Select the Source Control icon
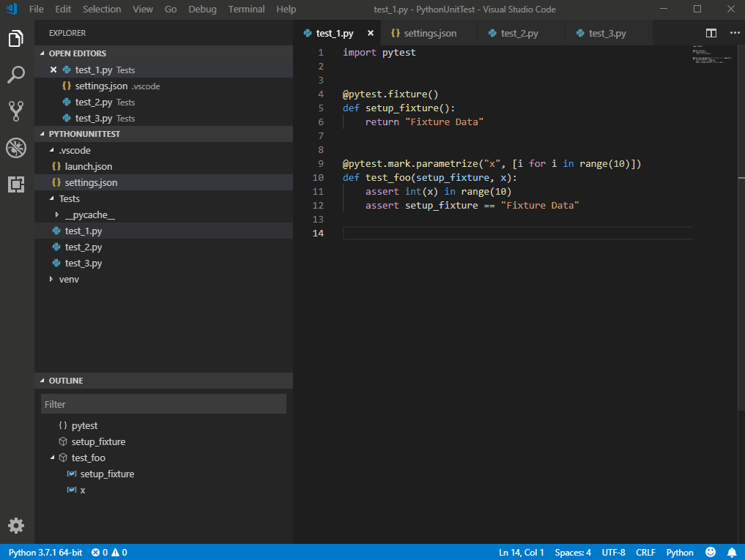745x560 pixels. click(16, 111)
